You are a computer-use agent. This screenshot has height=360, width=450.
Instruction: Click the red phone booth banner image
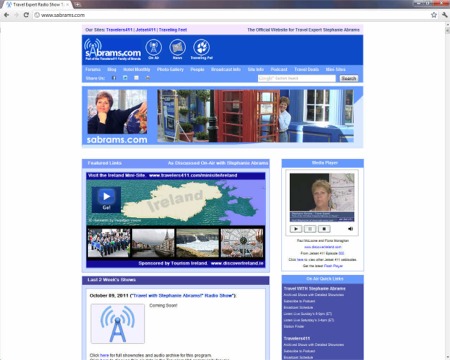click(255, 116)
